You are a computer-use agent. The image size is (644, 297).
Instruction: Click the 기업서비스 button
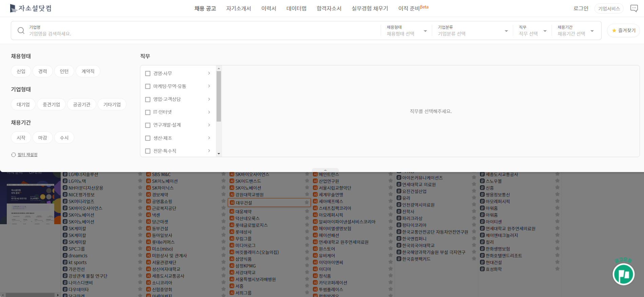(609, 8)
